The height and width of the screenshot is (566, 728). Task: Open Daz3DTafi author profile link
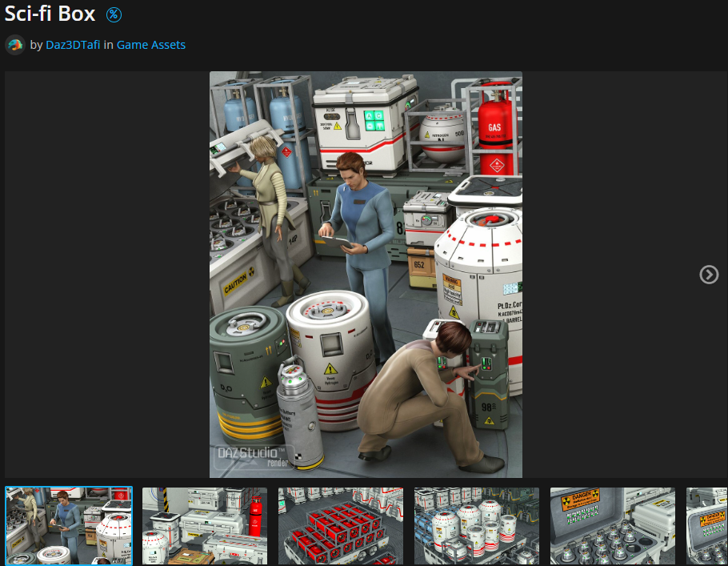[x=73, y=45]
